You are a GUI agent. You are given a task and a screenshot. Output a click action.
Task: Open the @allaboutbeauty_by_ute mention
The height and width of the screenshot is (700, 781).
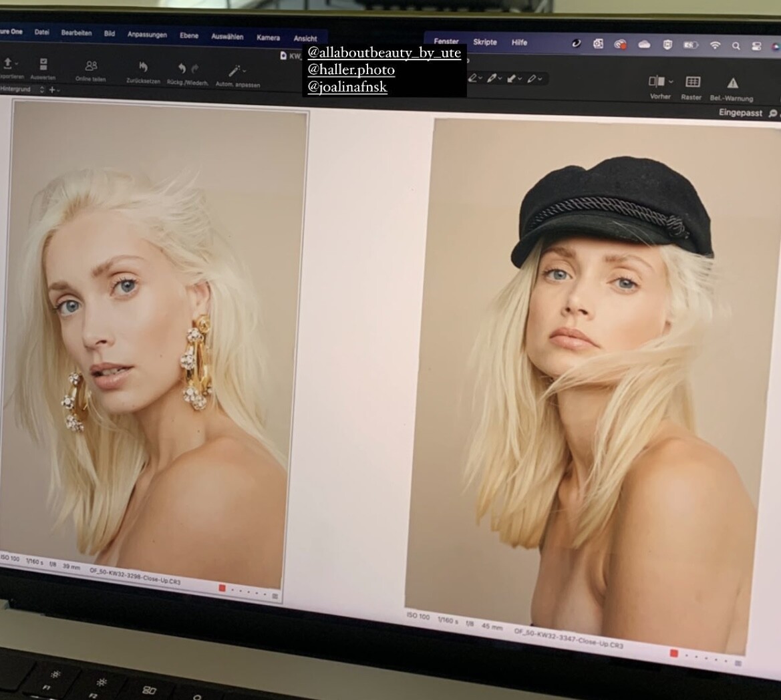(384, 53)
